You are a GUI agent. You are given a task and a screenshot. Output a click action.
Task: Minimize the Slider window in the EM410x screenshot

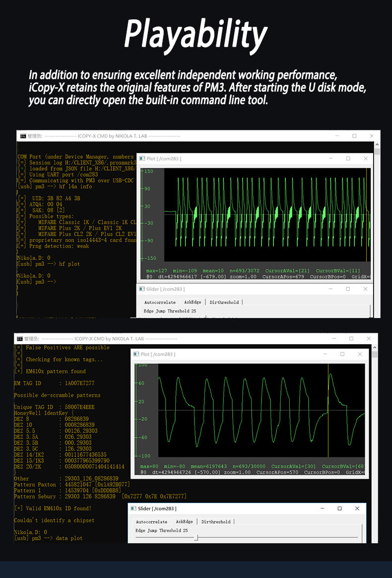[323, 509]
